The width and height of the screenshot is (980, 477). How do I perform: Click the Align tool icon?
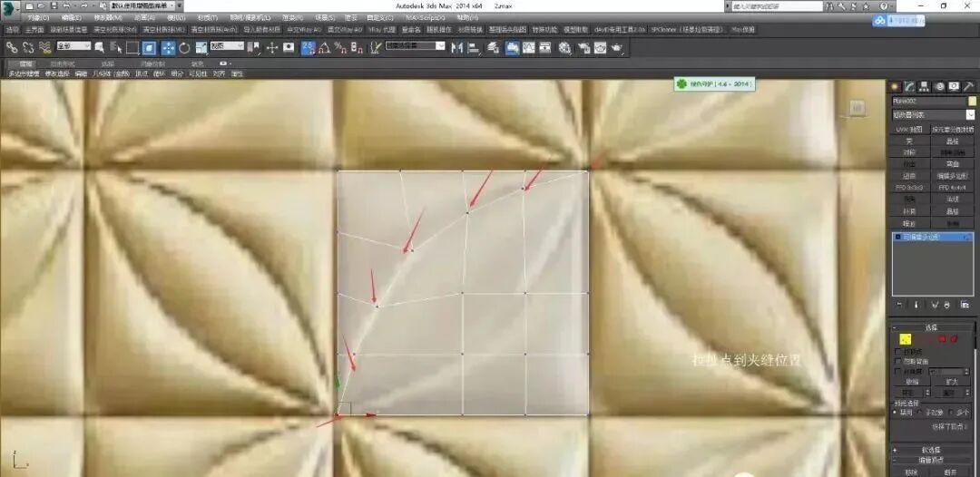(473, 47)
